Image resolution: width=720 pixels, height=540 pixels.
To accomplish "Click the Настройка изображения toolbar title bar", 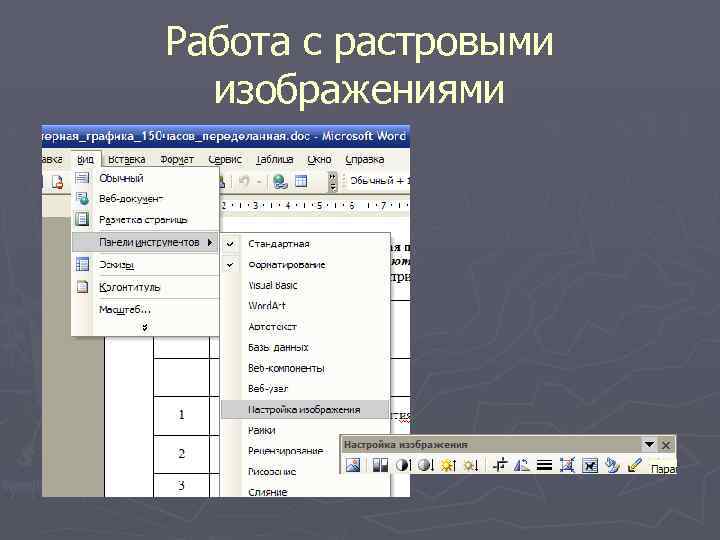I will (x=491, y=444).
